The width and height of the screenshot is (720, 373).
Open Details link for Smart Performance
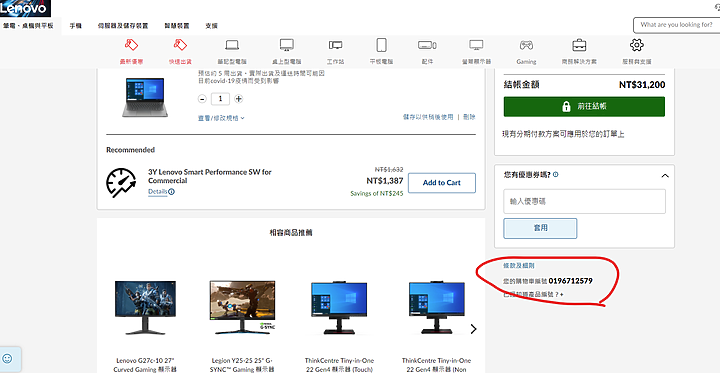point(157,192)
